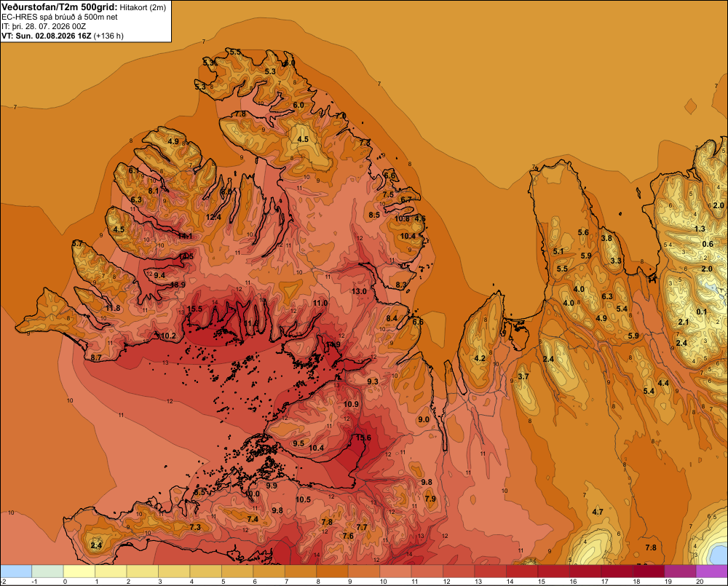Click the legend swatch between -2 and -1
The height and width of the screenshot is (586, 728).
coord(16,571)
